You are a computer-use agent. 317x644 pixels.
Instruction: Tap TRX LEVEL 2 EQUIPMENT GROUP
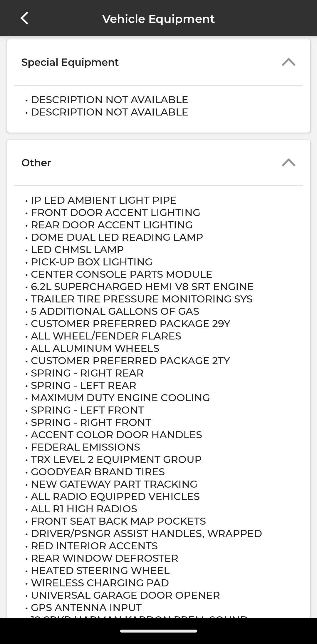[x=116, y=460]
